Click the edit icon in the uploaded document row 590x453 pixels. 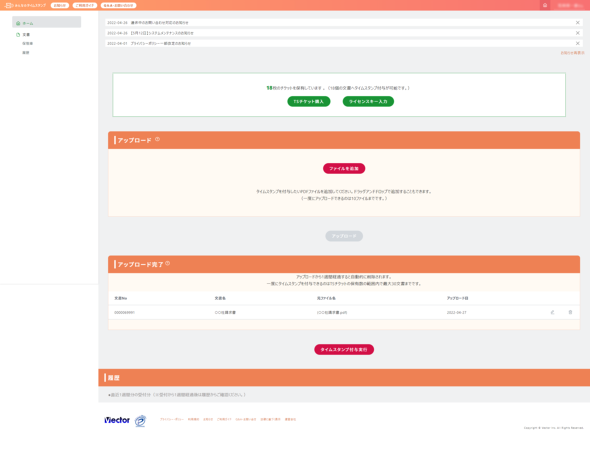point(552,312)
